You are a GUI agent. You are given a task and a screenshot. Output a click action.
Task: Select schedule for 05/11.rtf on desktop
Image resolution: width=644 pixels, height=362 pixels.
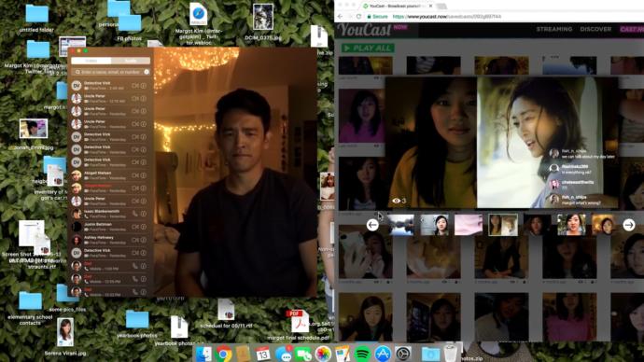(226, 313)
